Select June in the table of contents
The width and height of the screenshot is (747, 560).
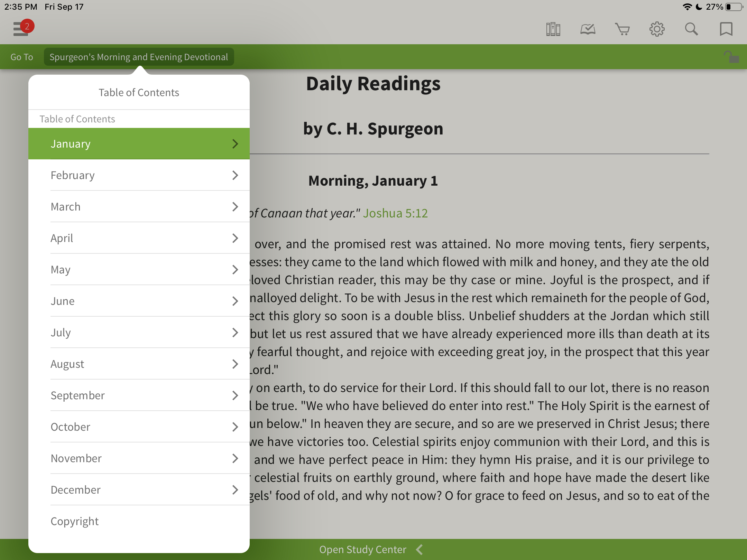pyautogui.click(x=139, y=301)
